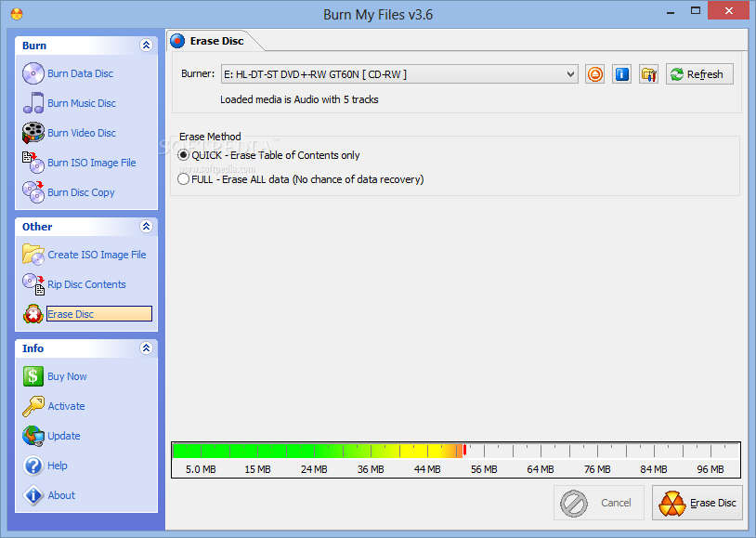
Task: Open Burn ISO Image File link
Action: (92, 163)
